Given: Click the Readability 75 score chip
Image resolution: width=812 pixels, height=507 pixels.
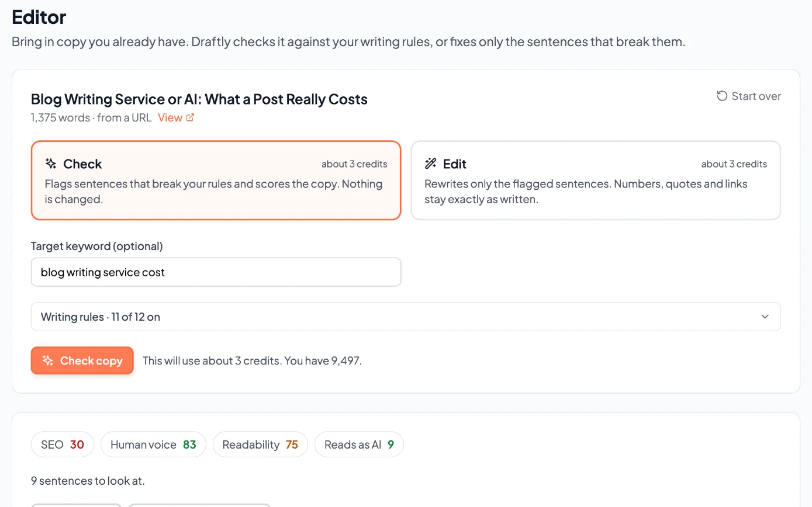Looking at the screenshot, I should coord(260,445).
